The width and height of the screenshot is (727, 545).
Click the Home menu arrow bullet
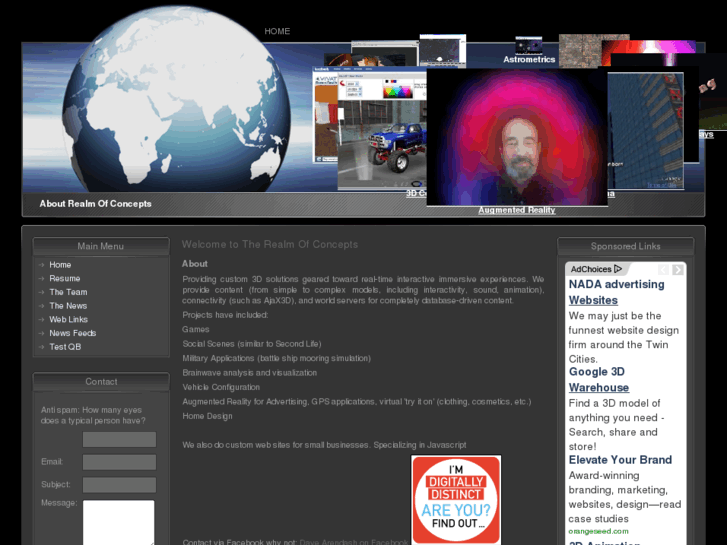pos(42,265)
